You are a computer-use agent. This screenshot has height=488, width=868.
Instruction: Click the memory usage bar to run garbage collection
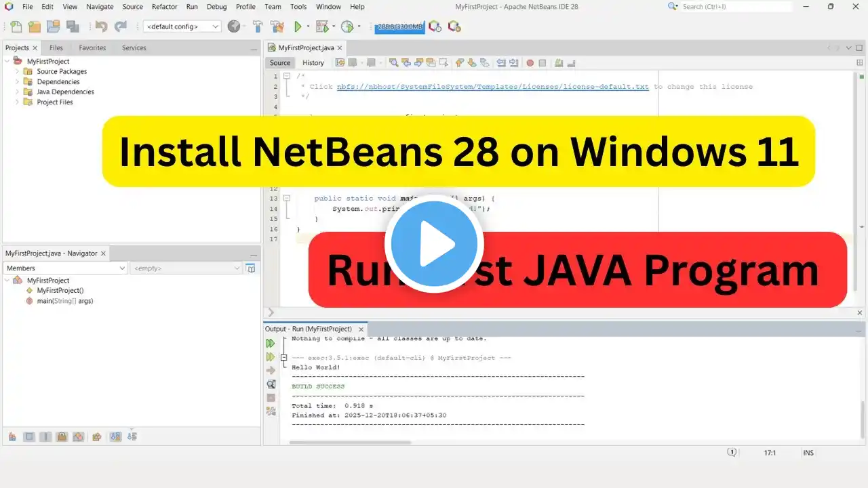[399, 27]
